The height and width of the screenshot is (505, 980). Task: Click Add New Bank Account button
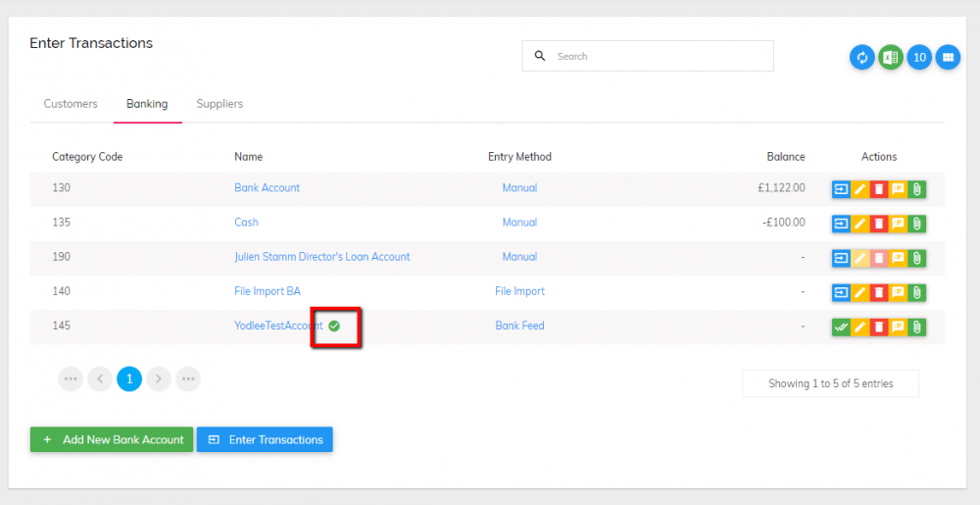click(112, 439)
